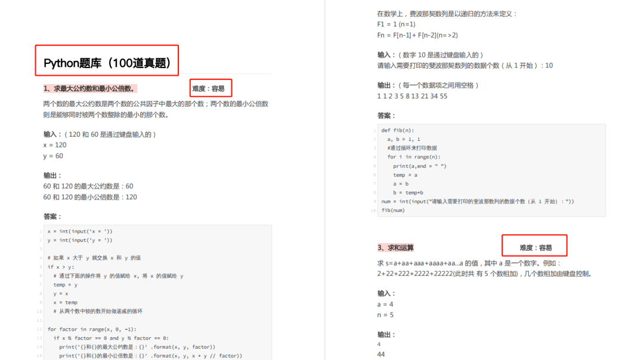Click the output 1 1 2 3 5 8 13 21 34 55
The width and height of the screenshot is (644, 360).
click(411, 96)
